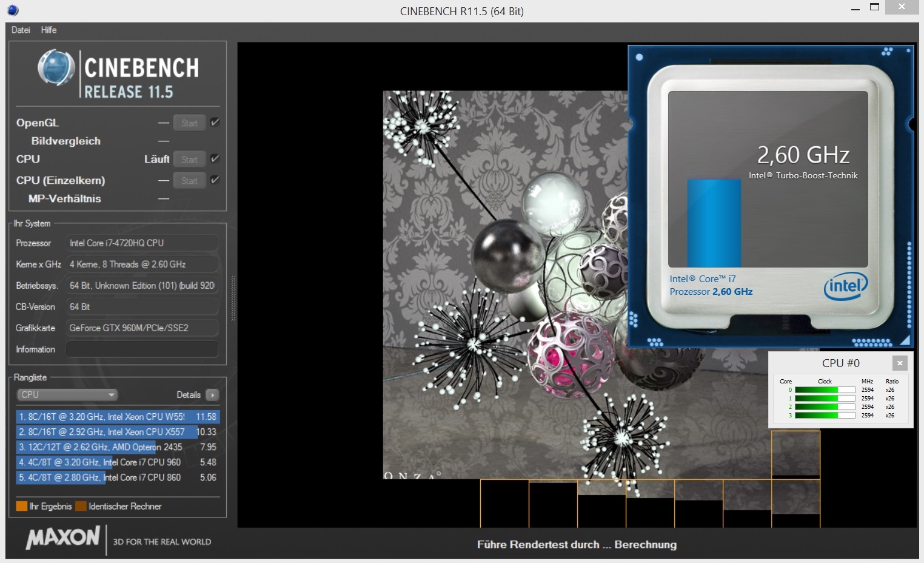The height and width of the screenshot is (563, 924).
Task: Start the CPU (Einzelkern) test
Action: [189, 181]
